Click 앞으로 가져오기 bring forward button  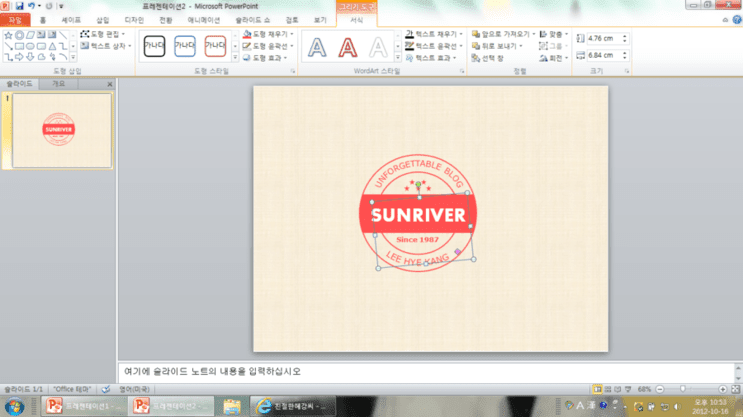coord(501,34)
